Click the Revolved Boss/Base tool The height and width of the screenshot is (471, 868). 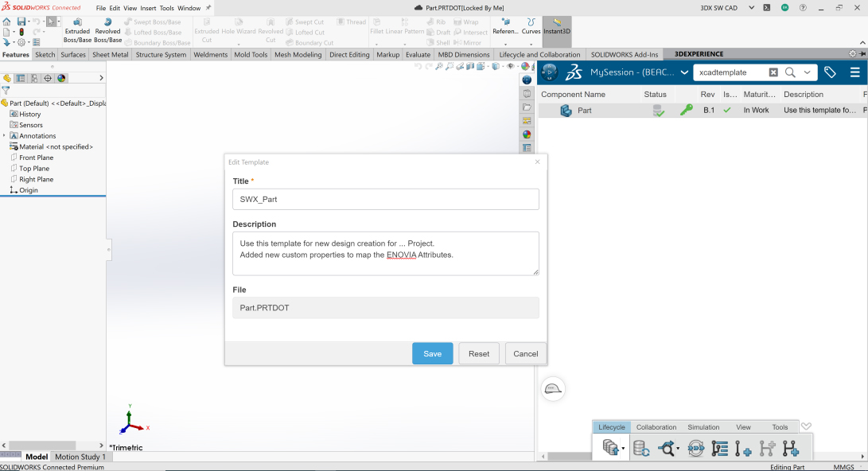point(108,31)
